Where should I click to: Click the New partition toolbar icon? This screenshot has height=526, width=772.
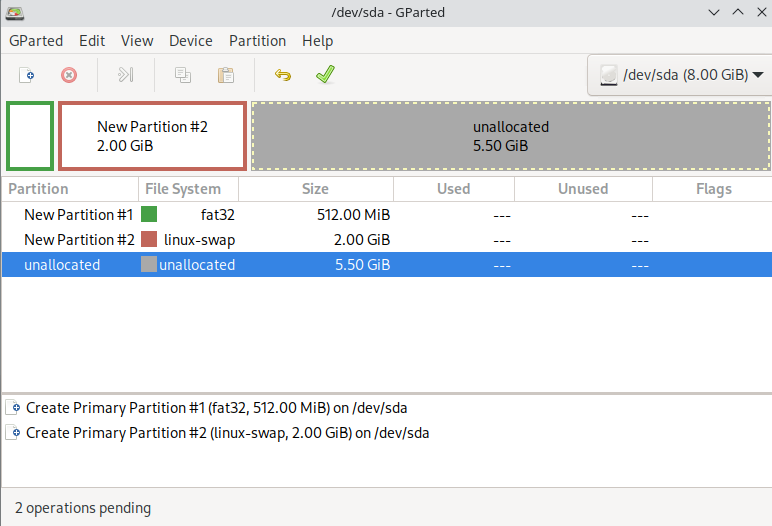[28, 75]
